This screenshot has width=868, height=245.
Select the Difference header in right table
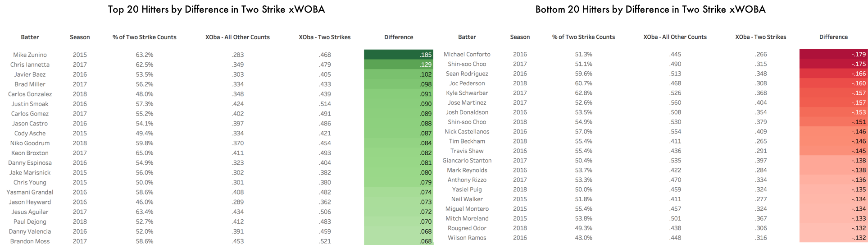[833, 37]
